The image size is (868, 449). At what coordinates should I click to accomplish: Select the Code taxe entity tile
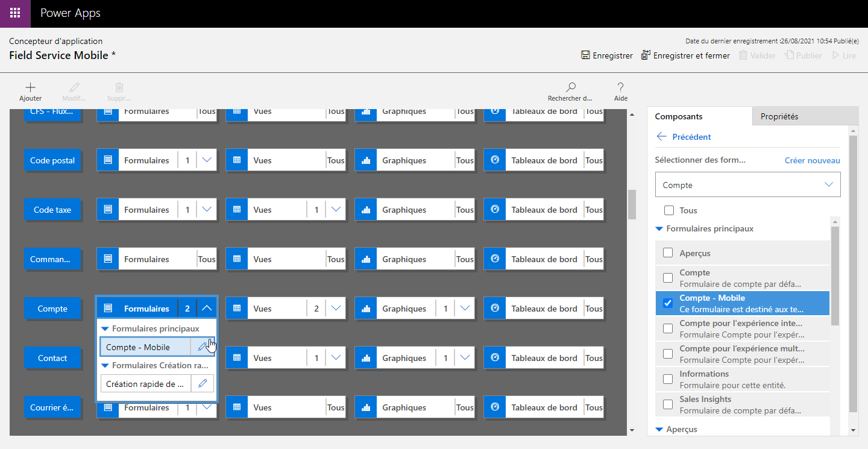point(52,210)
